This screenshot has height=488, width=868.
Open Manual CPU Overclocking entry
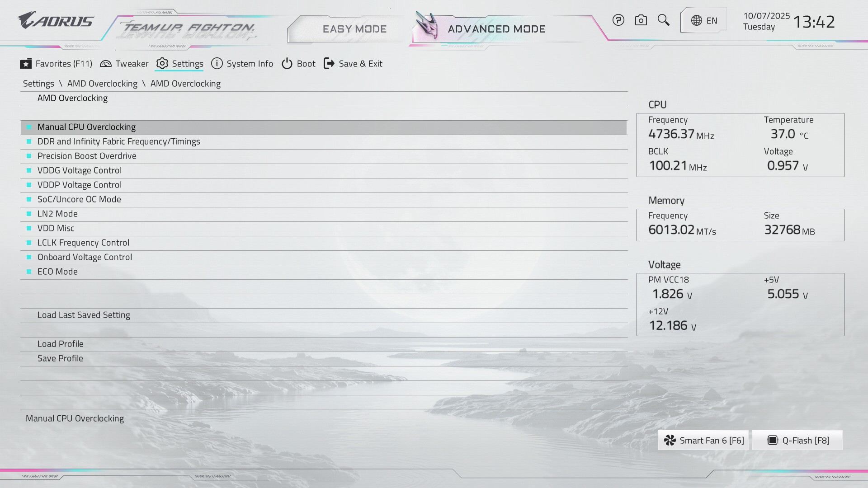point(86,127)
